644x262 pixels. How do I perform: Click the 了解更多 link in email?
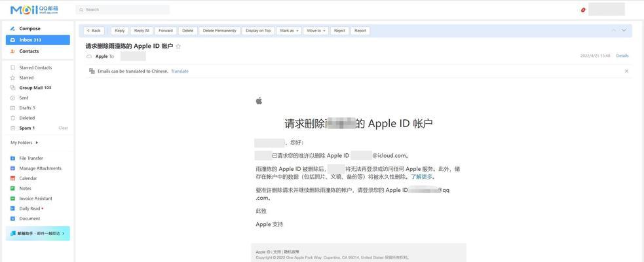(x=422, y=177)
